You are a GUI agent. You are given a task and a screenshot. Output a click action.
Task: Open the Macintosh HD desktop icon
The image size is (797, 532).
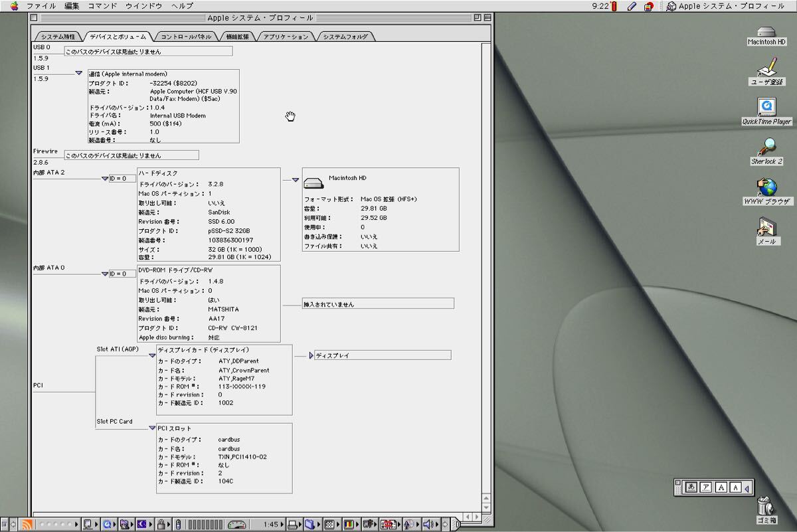pyautogui.click(x=766, y=36)
